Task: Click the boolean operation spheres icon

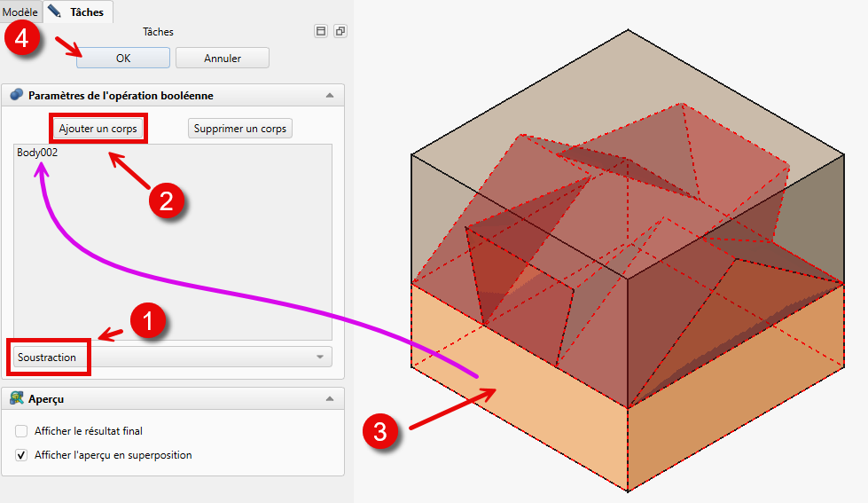Action: pyautogui.click(x=16, y=95)
